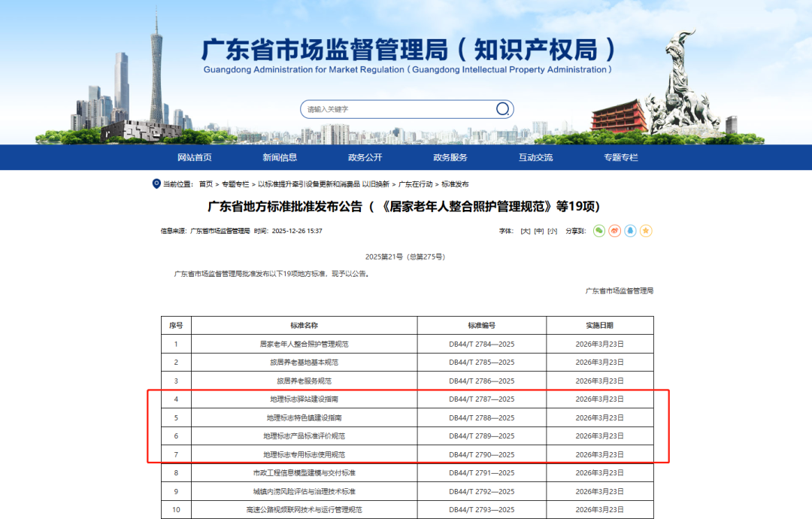Viewport: 812px width, 519px height.
Task: Set font size to medium [中]
Action: coord(539,231)
